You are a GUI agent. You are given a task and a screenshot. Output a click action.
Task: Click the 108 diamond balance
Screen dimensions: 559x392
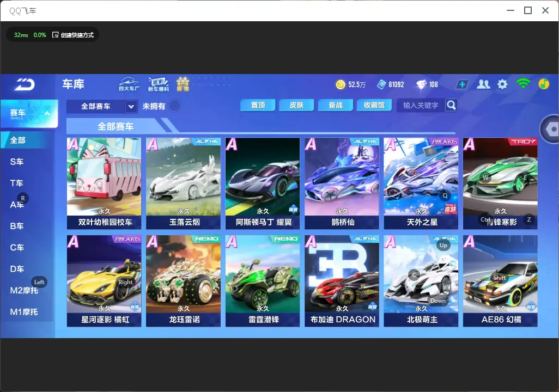pos(434,84)
